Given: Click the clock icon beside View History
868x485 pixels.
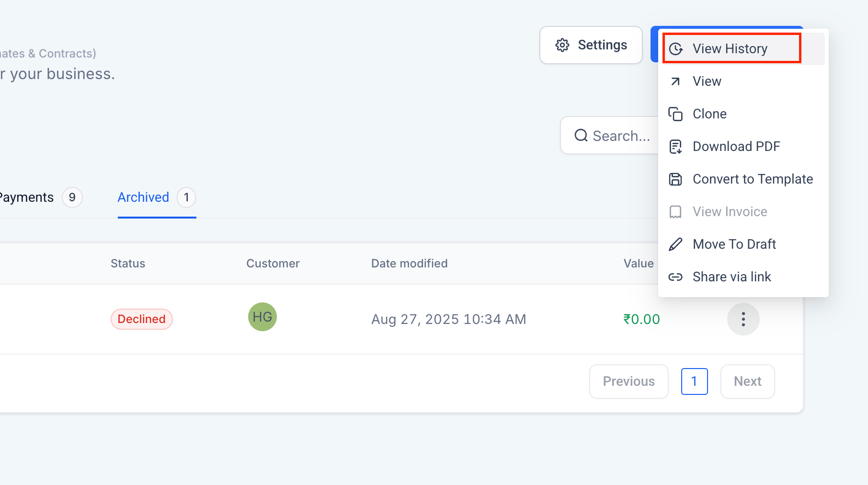Looking at the screenshot, I should (676, 49).
